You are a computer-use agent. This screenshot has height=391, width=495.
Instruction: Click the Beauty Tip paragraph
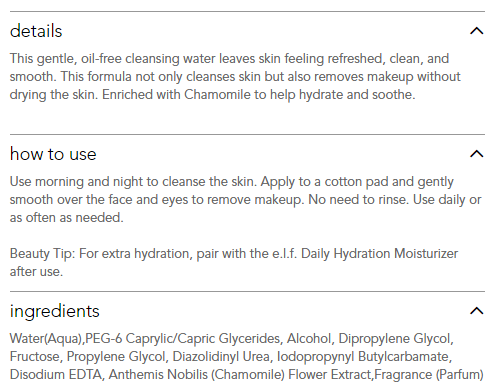(x=234, y=262)
